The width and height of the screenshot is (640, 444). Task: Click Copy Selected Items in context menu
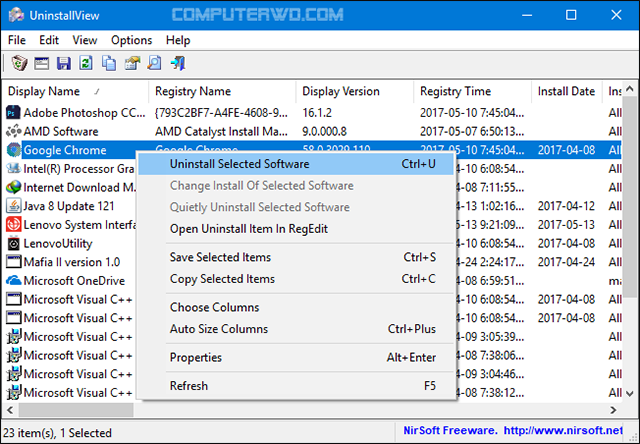296,279
